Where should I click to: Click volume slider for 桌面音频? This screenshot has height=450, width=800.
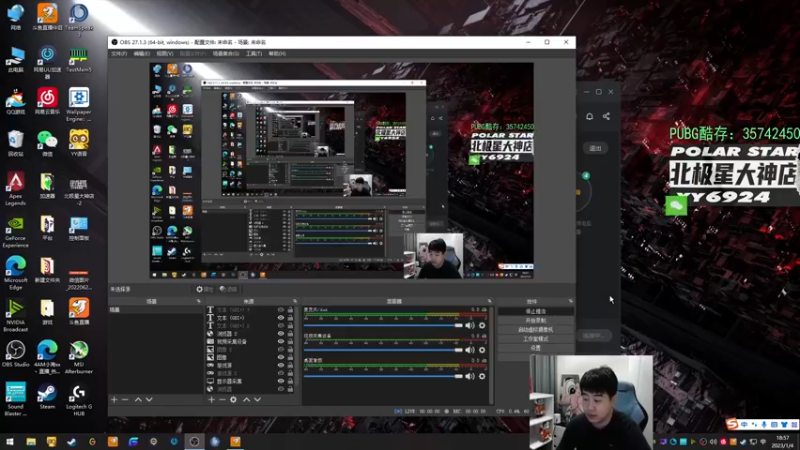coord(383,376)
